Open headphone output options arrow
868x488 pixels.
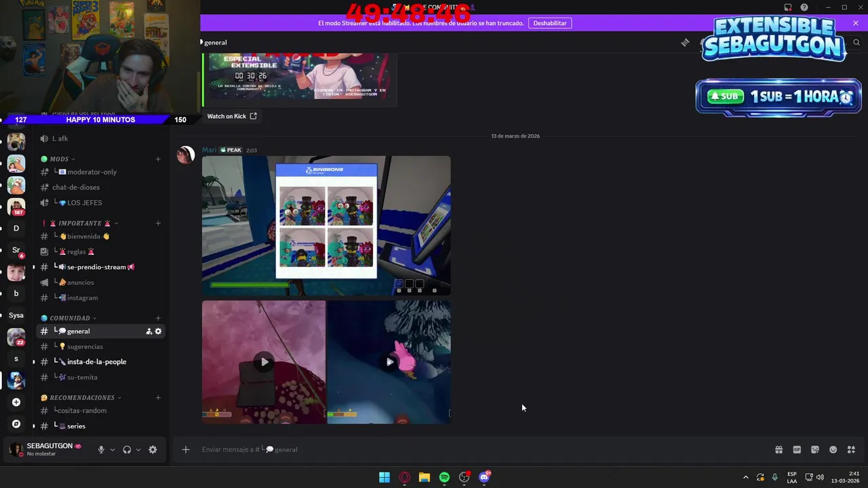[x=138, y=449]
